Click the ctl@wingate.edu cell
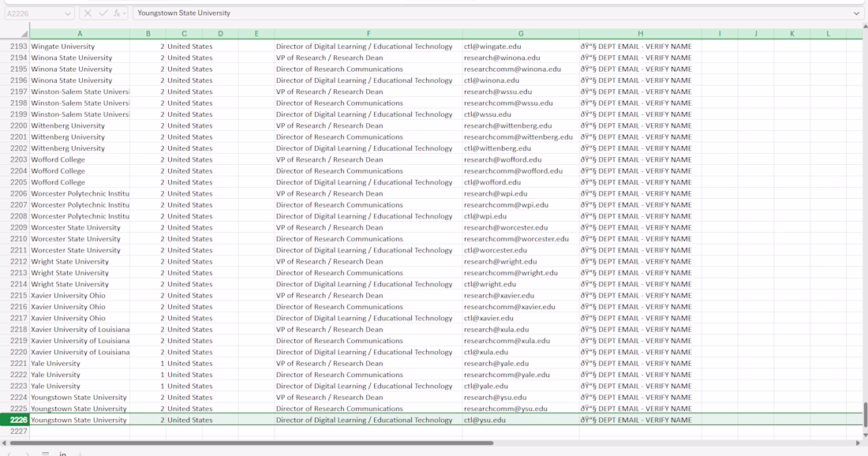 point(521,47)
